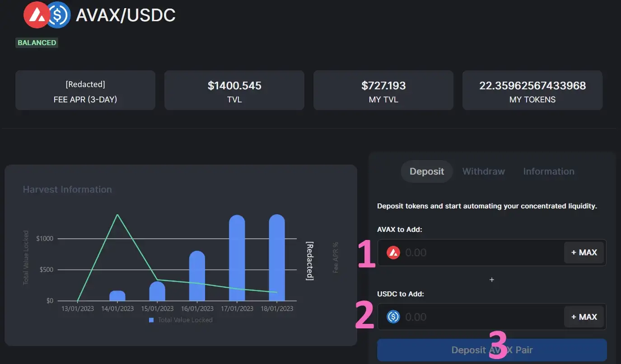This screenshot has height=364, width=621.
Task: Click the blue USDC logo in header
Action: point(59,15)
